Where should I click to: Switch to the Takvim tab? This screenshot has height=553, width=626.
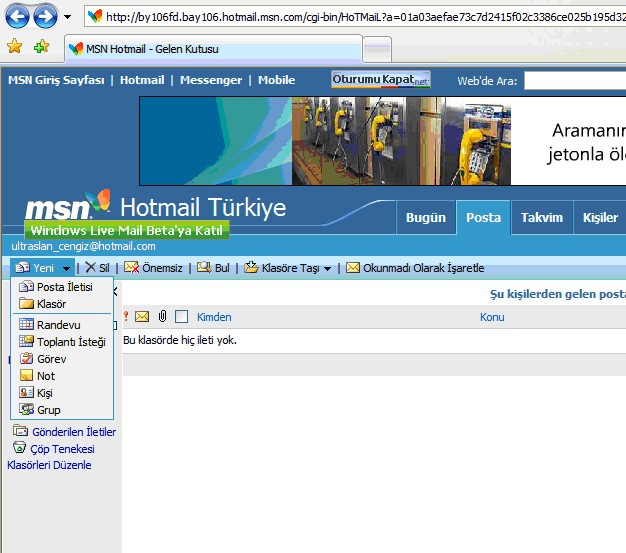pyautogui.click(x=542, y=218)
